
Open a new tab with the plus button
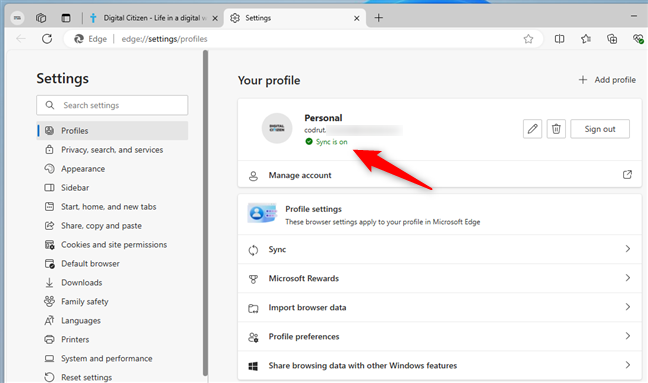(x=379, y=18)
